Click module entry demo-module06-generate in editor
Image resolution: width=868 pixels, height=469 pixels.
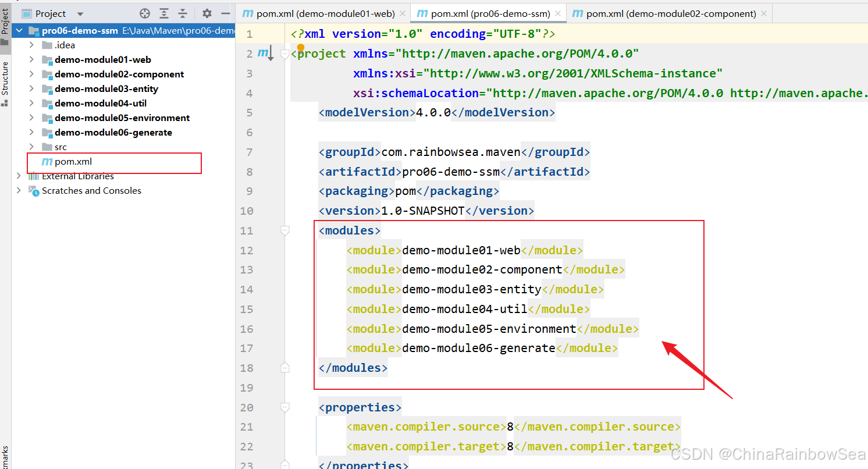coord(479,348)
